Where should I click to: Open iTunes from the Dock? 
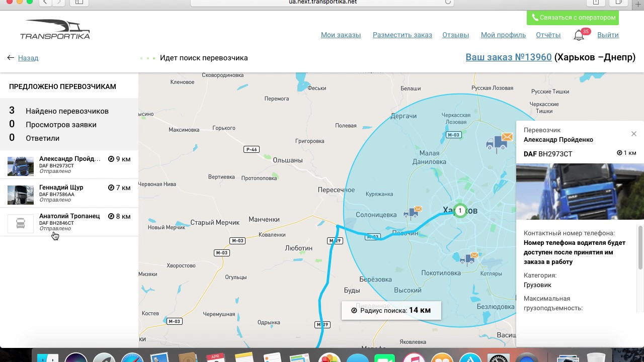tap(415, 357)
